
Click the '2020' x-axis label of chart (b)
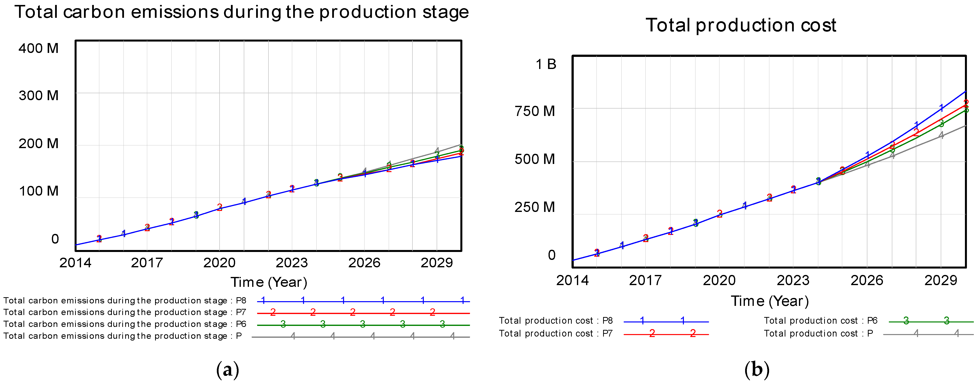pos(719,281)
